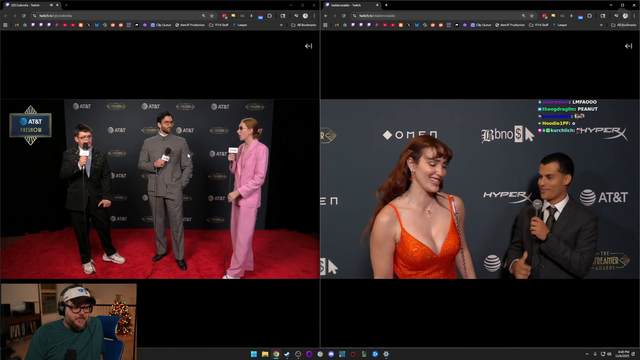This screenshot has width=640, height=360.
Task: Open the X bookmark in left bookmarks bar
Action: click(89, 25)
